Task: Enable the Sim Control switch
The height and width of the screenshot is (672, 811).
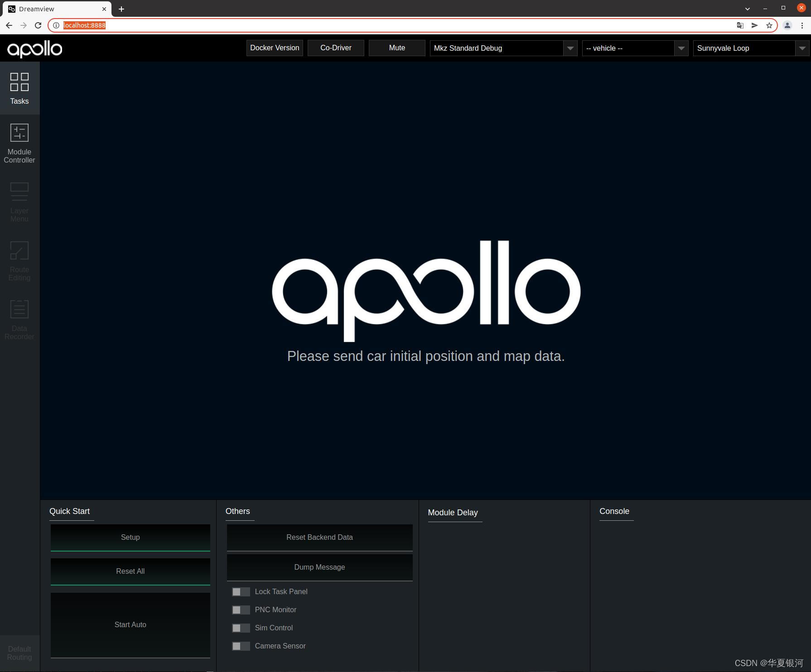Action: pos(241,628)
